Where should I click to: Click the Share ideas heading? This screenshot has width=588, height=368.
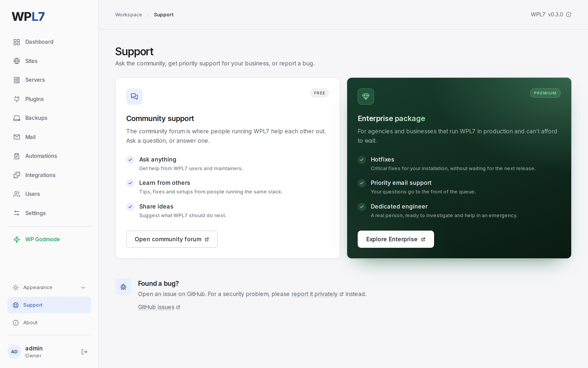(156, 206)
